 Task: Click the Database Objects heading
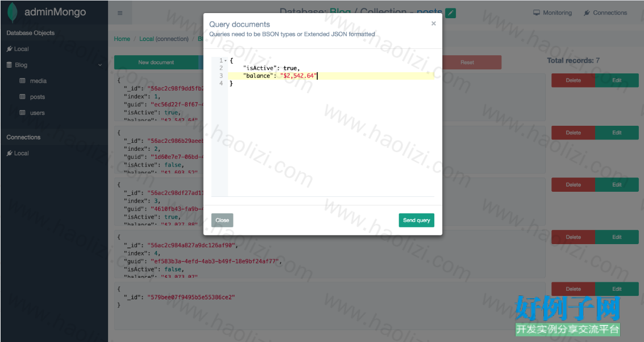click(30, 33)
